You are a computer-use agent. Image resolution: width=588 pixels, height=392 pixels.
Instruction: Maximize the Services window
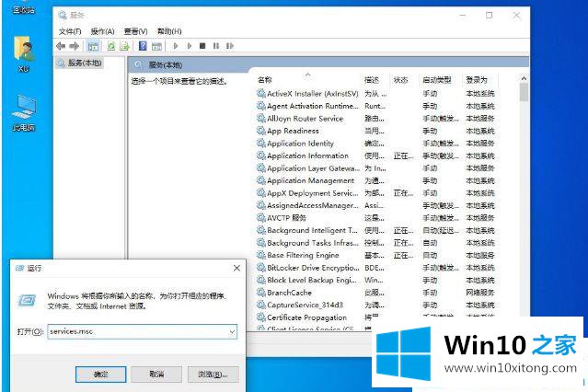(489, 15)
